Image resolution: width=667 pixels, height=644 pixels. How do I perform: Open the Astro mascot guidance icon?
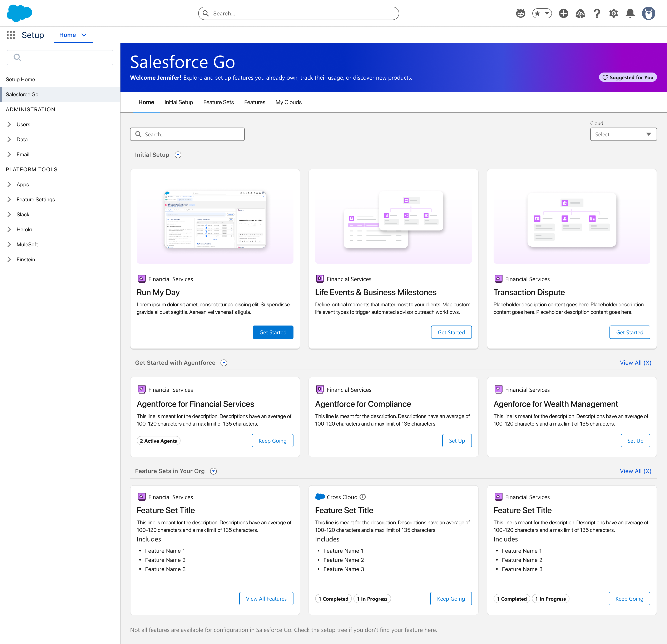[521, 14]
